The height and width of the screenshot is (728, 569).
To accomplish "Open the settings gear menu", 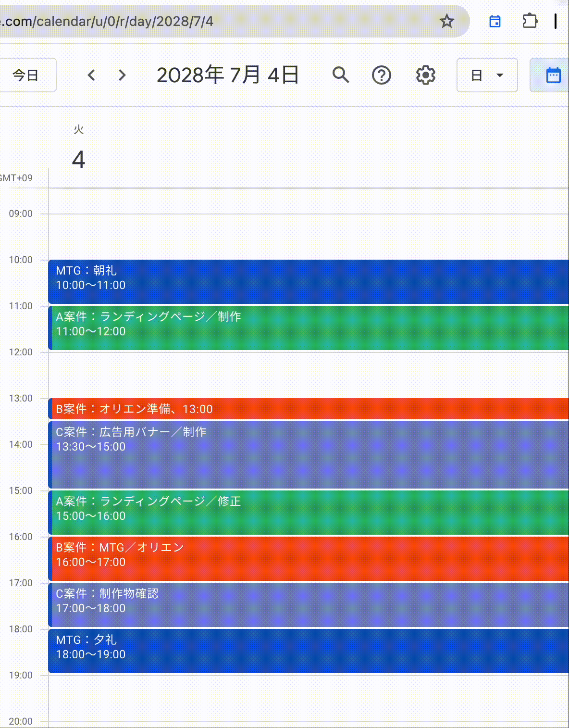I will [x=426, y=75].
